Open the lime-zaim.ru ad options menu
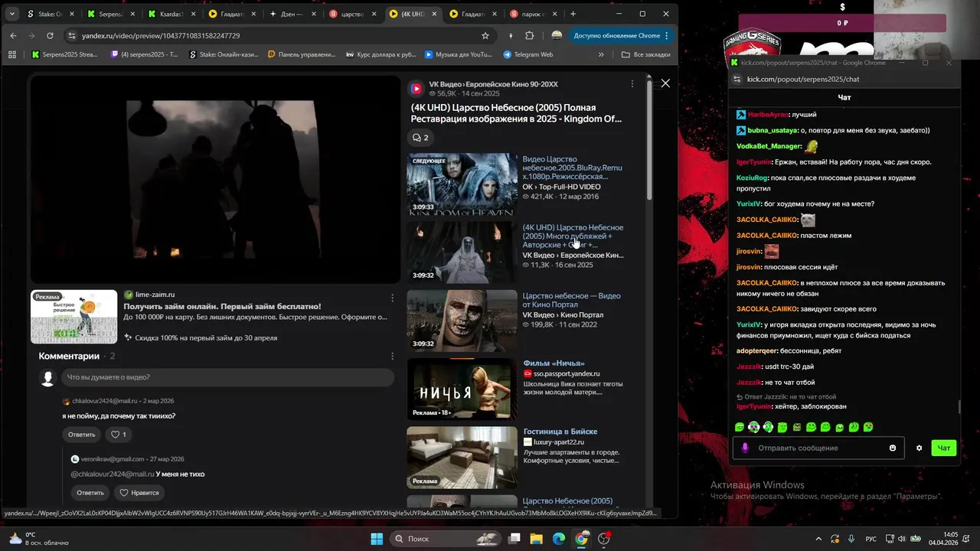This screenshot has height=551, width=980. pyautogui.click(x=393, y=298)
